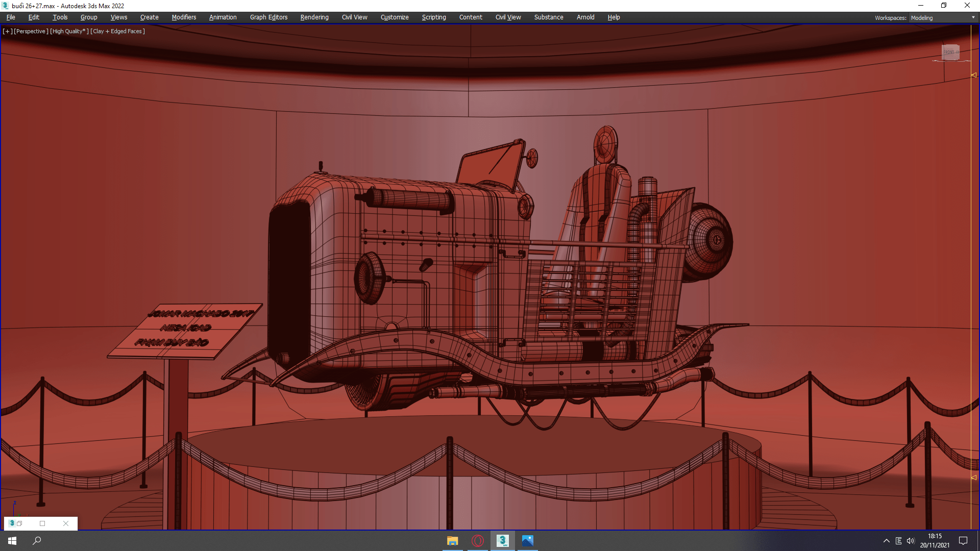980x551 pixels.
Task: Click the ViewCube Front face
Action: pos(950,52)
